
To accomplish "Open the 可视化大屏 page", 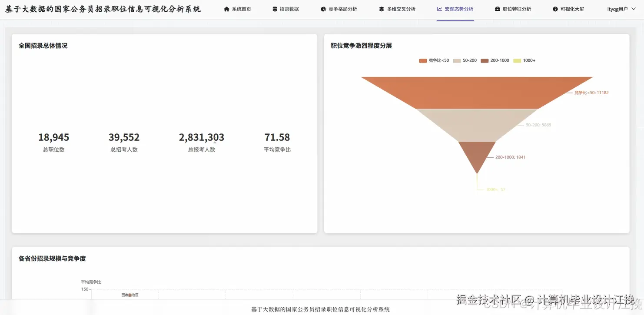I will [x=568, y=9].
